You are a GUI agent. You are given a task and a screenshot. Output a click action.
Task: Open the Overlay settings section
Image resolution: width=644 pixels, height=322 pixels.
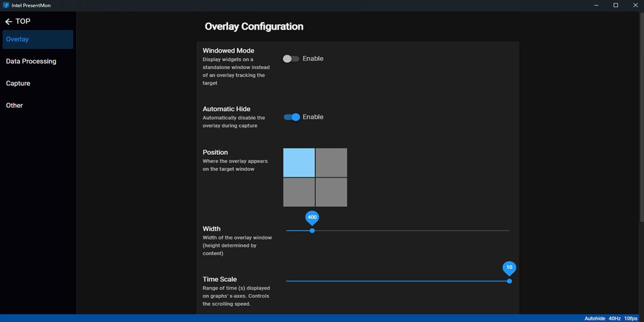[x=38, y=39]
